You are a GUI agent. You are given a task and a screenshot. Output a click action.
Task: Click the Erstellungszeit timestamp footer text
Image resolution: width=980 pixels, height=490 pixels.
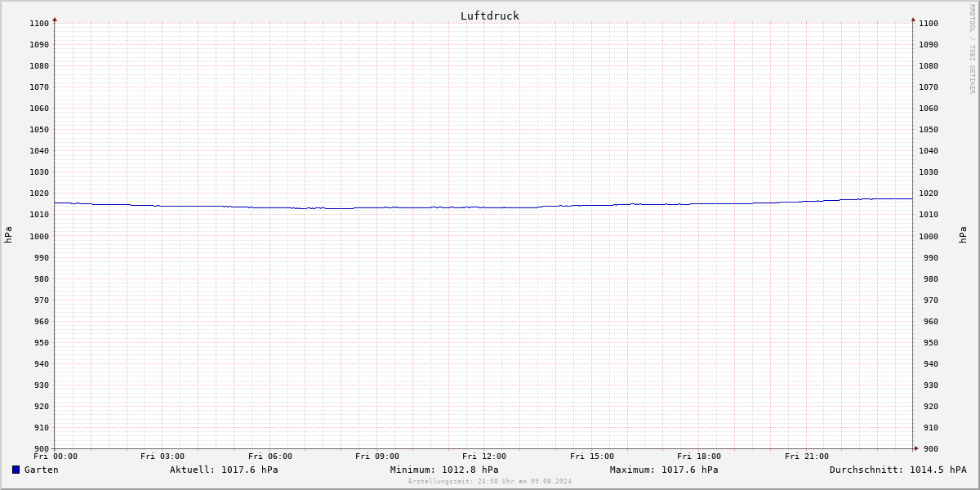(490, 481)
